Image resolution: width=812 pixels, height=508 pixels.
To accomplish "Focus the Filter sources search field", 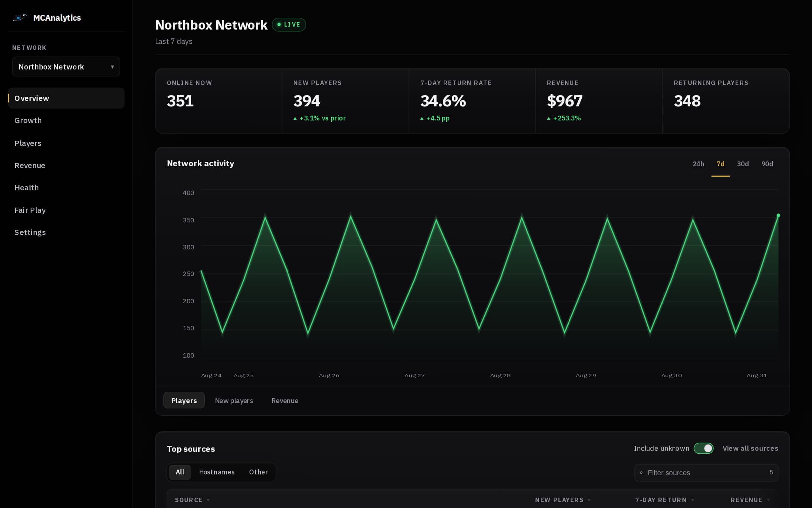I will click(x=706, y=473).
